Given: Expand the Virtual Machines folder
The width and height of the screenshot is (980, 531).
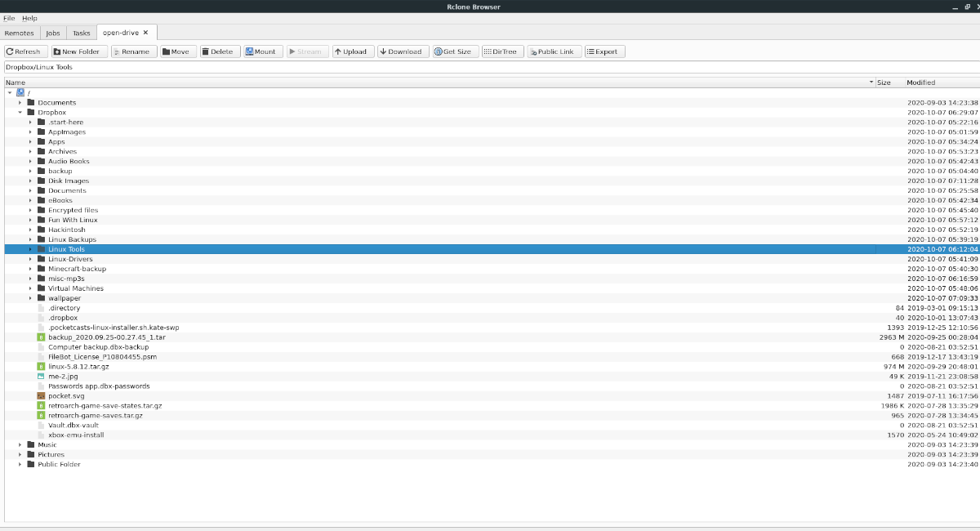Looking at the screenshot, I should pyautogui.click(x=32, y=288).
